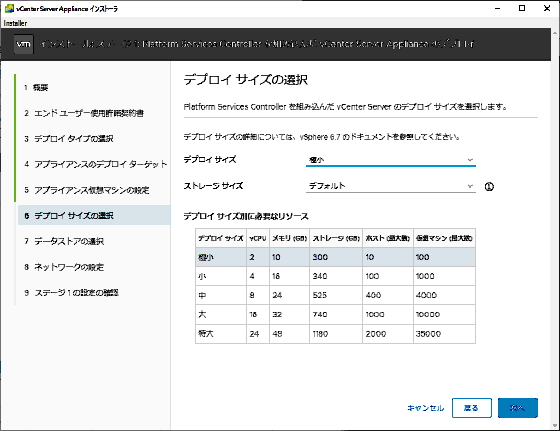Image resolution: width=560 pixels, height=431 pixels.
Task: Click the デプロイ サイズの選択 page heading
Action: coord(246,80)
